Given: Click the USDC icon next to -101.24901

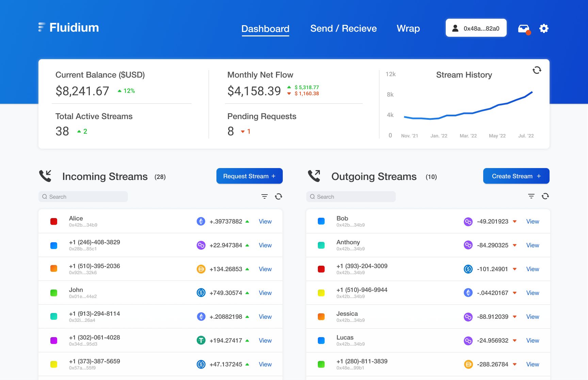Looking at the screenshot, I should point(468,269).
